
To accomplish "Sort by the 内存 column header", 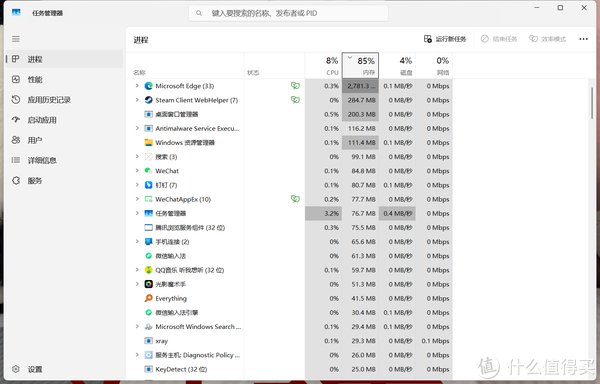I will click(360, 65).
